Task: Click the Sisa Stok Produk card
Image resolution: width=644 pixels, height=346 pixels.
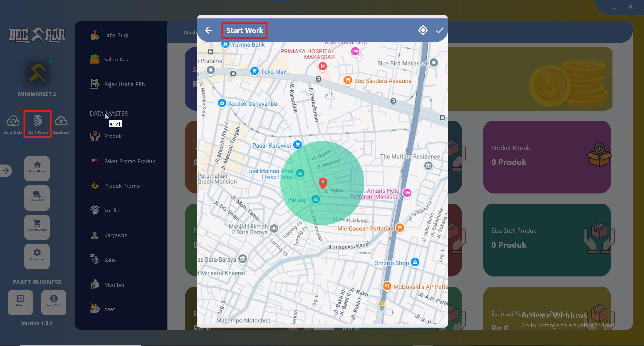Action: [x=547, y=240]
